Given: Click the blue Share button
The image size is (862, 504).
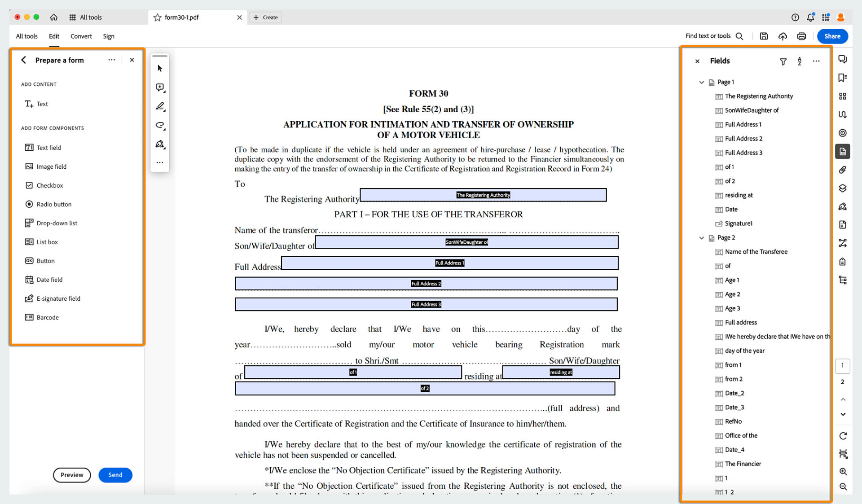Looking at the screenshot, I should pyautogui.click(x=832, y=36).
